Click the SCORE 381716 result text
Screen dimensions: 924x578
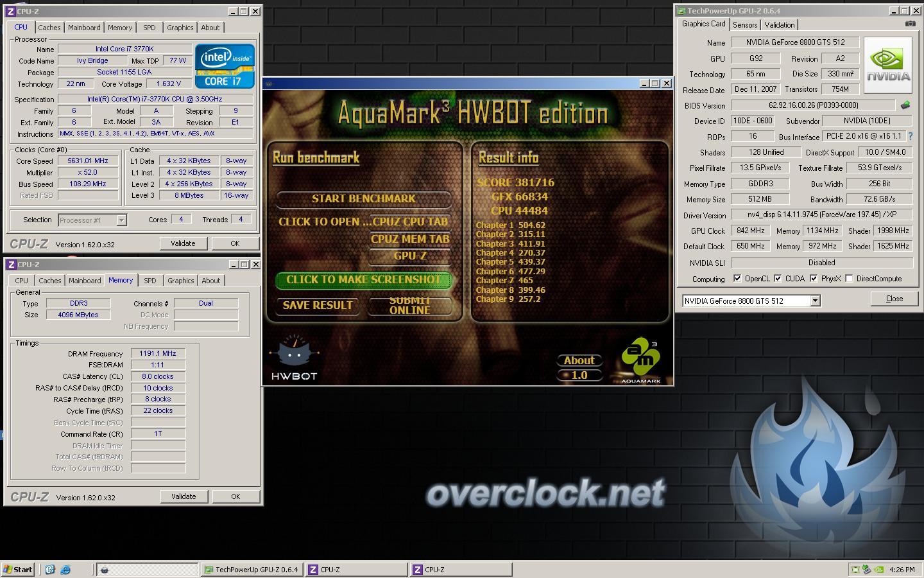[515, 182]
